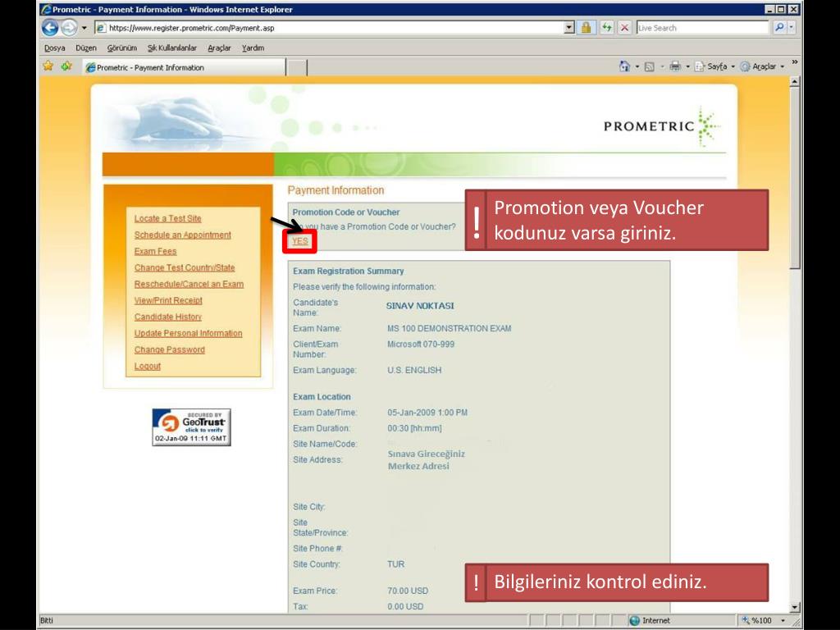Click the vertical scrollbar down arrow
The width and height of the screenshot is (840, 630).
[795, 607]
